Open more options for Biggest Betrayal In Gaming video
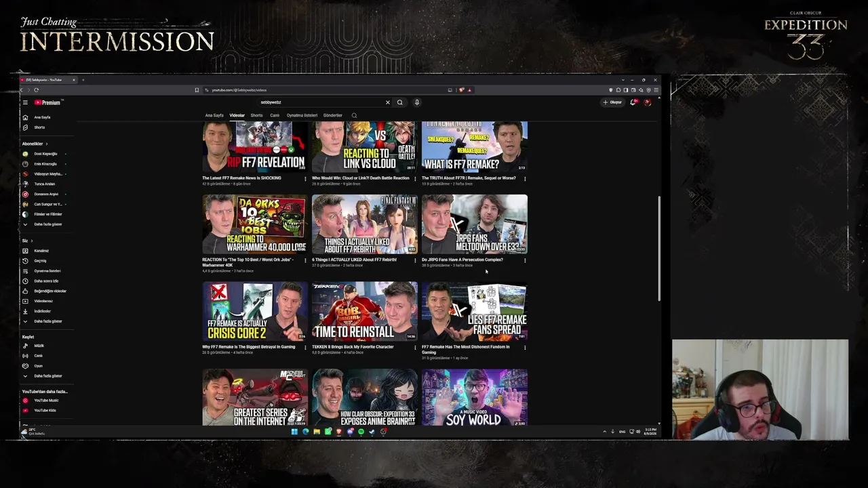 pyautogui.click(x=305, y=348)
